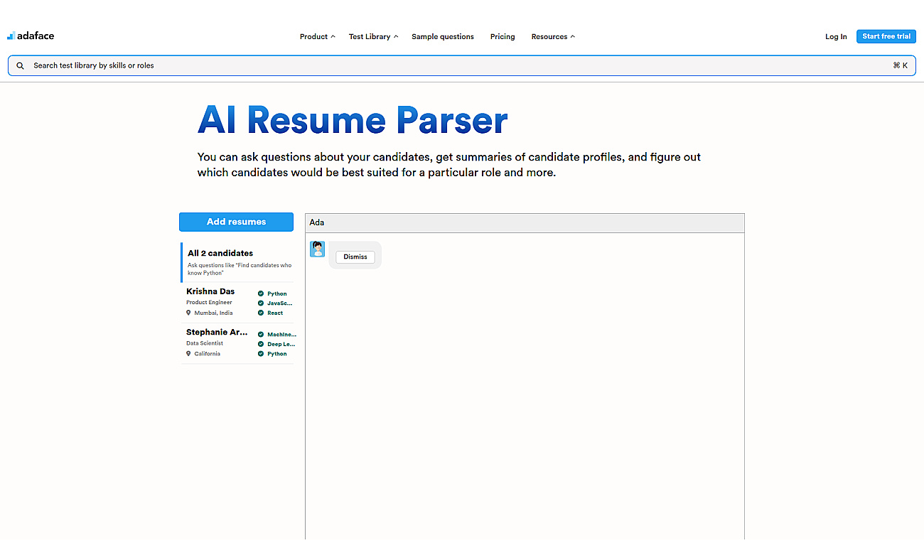
Task: Click the Machine... skill label
Action: pyautogui.click(x=281, y=334)
